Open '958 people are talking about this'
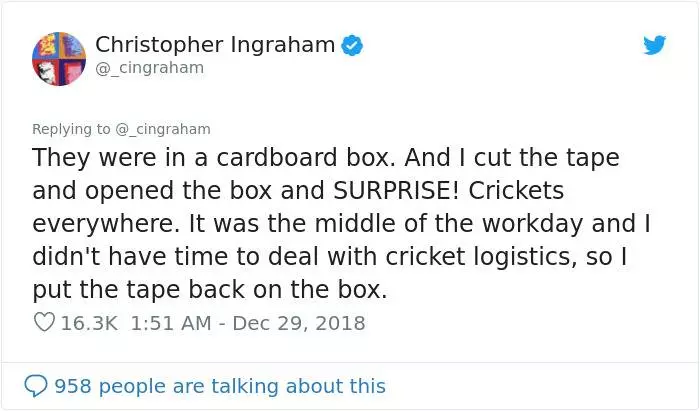Image resolution: width=700 pixels, height=411 pixels. (220, 386)
